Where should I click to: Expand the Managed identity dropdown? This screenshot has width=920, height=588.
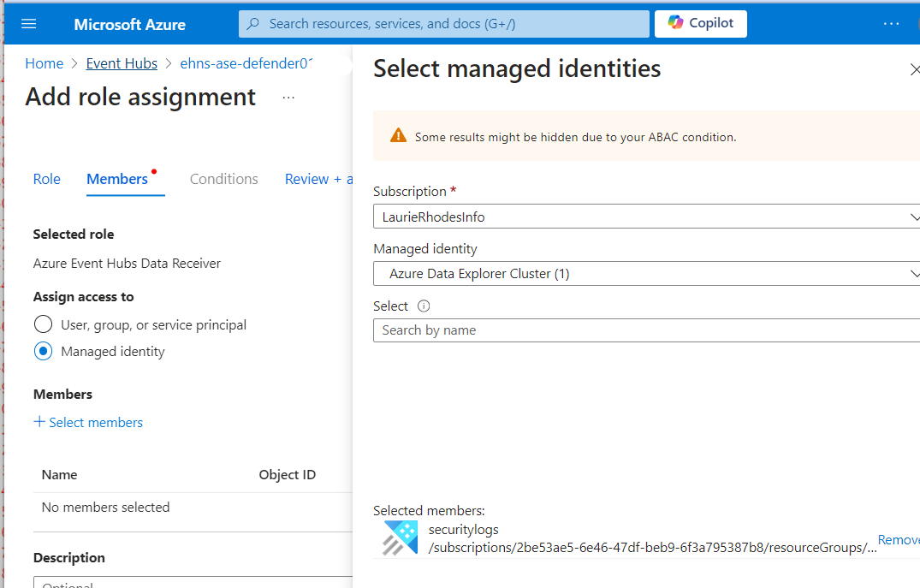pyautogui.click(x=646, y=274)
